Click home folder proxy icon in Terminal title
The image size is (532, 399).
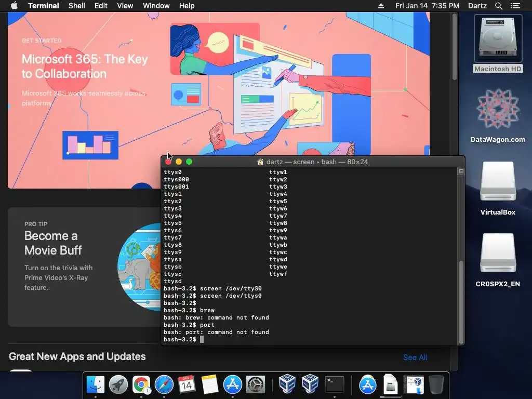pos(260,162)
